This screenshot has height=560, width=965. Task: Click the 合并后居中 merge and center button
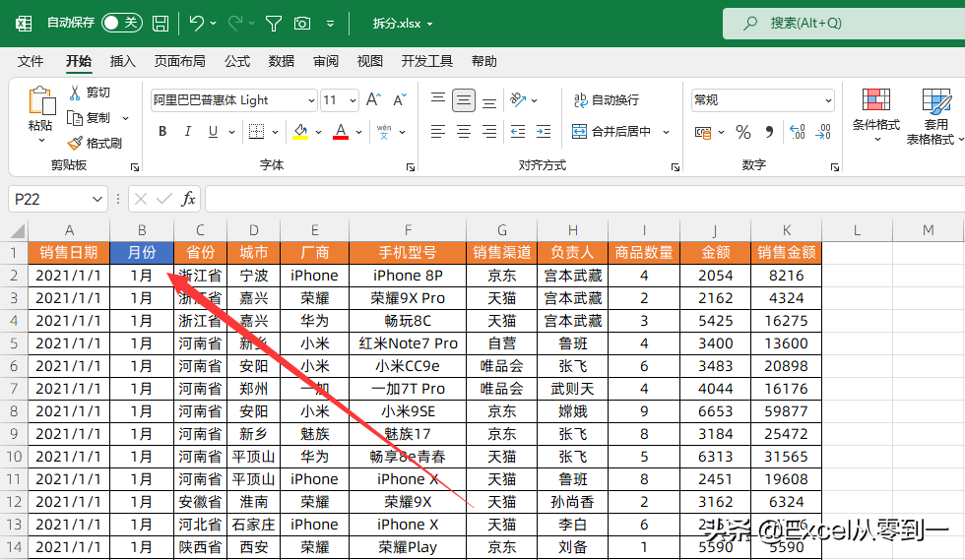611,131
